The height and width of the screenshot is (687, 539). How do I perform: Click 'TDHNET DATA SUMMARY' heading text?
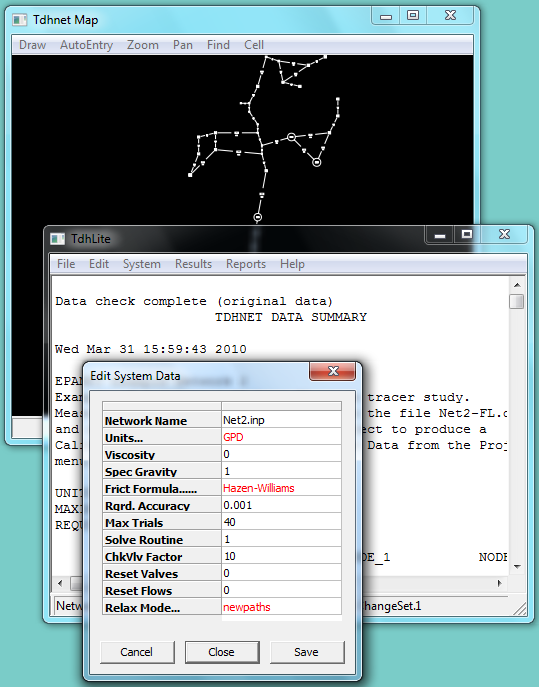click(291, 317)
